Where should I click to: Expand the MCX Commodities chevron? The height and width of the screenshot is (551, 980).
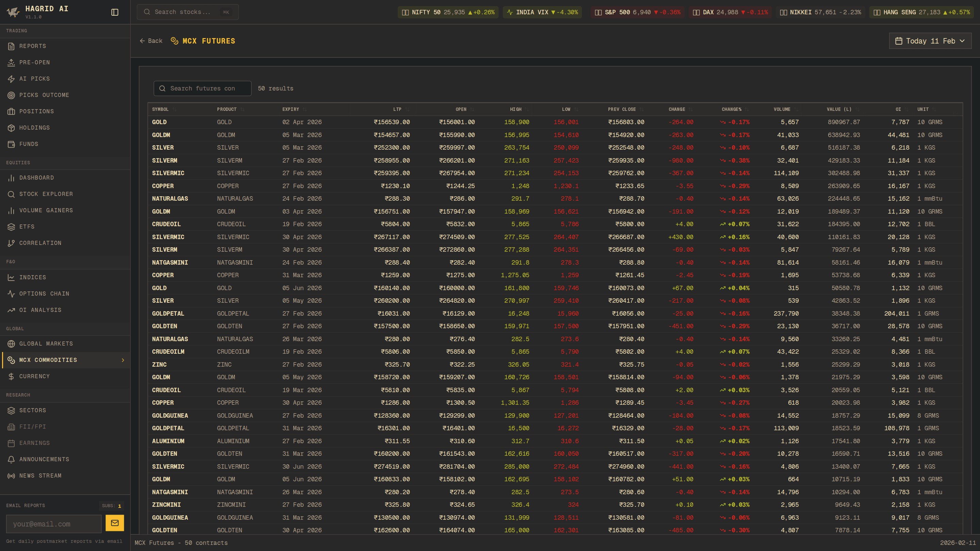coord(123,360)
